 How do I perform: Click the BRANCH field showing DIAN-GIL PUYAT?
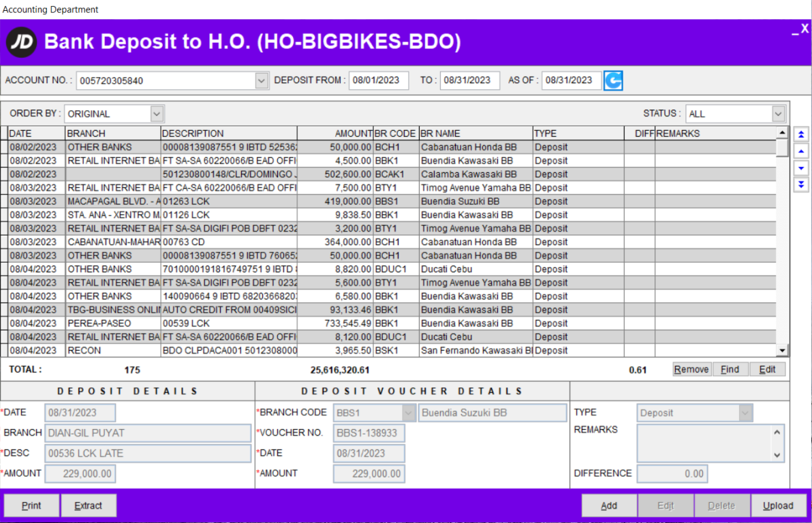tap(148, 433)
